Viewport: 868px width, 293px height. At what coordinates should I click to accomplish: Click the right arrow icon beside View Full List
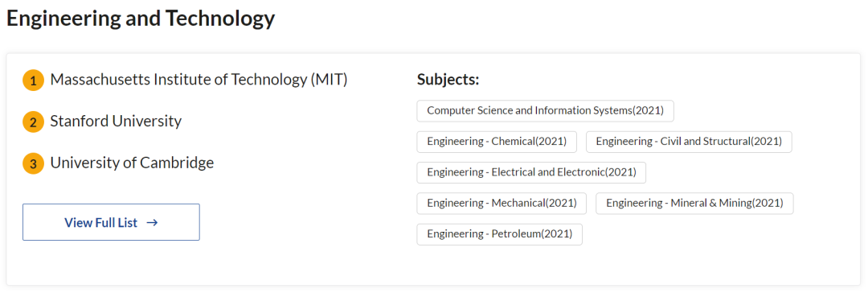pos(152,222)
